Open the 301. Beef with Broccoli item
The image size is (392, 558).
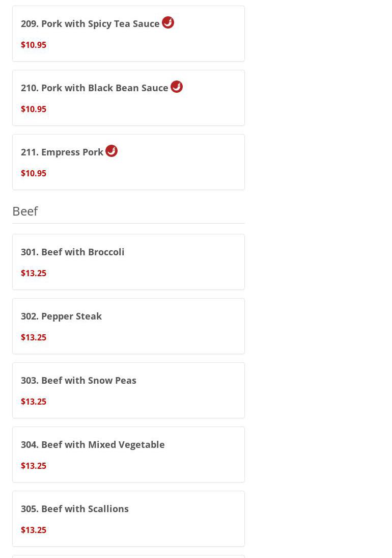click(72, 252)
